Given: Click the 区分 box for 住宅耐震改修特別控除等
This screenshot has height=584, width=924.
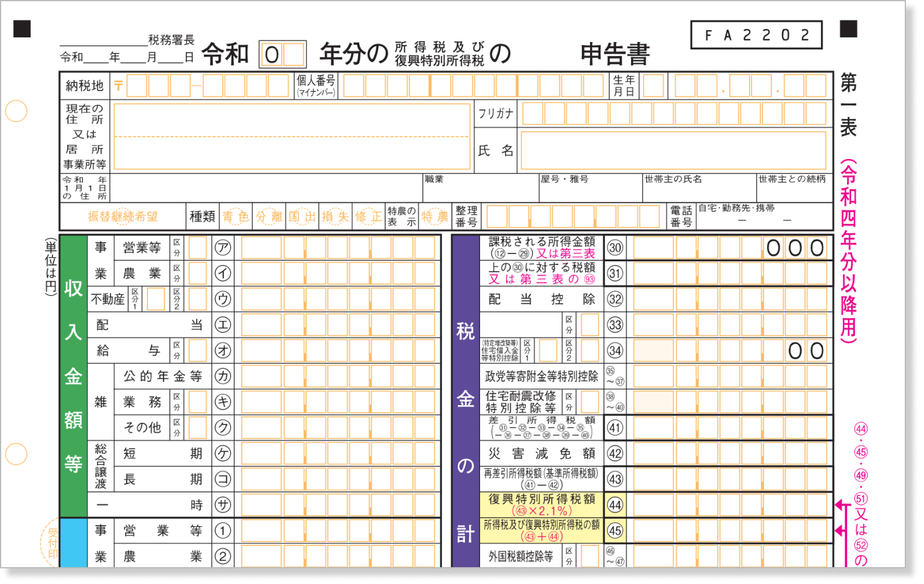Looking at the screenshot, I should [x=590, y=402].
